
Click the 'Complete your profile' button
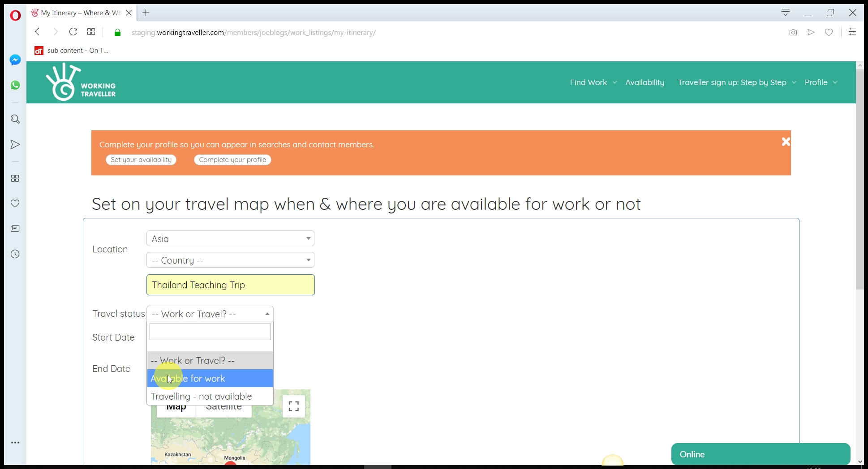point(232,160)
